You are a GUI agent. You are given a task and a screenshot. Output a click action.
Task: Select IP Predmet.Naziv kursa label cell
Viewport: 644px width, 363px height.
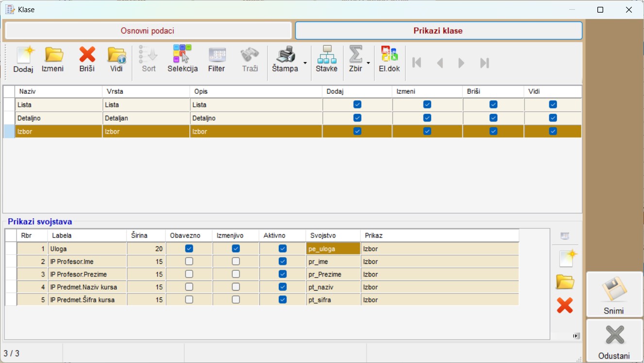(x=87, y=287)
